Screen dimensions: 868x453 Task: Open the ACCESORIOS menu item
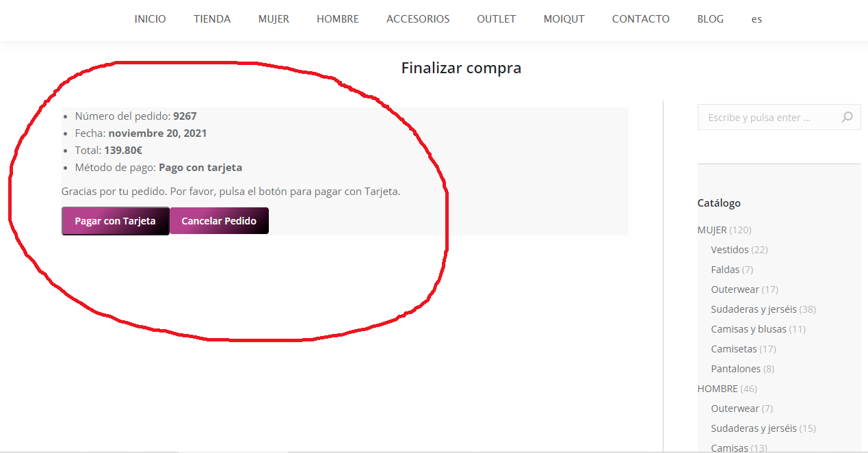(x=418, y=19)
